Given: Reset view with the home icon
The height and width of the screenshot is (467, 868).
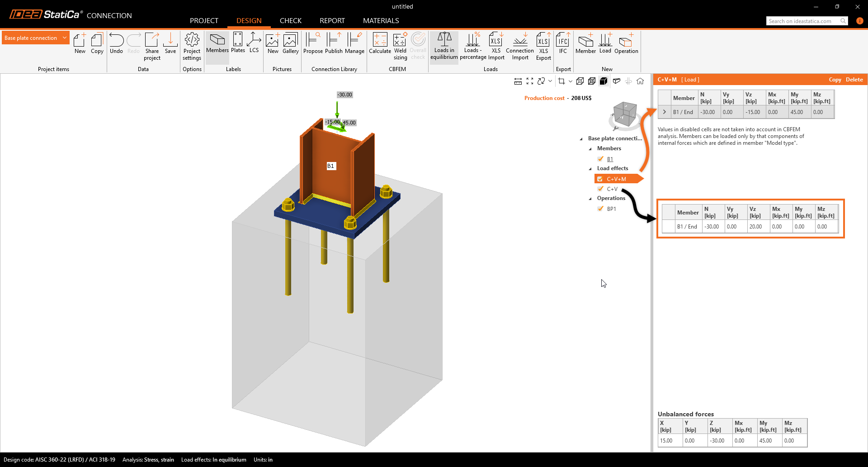Looking at the screenshot, I should 640,81.
